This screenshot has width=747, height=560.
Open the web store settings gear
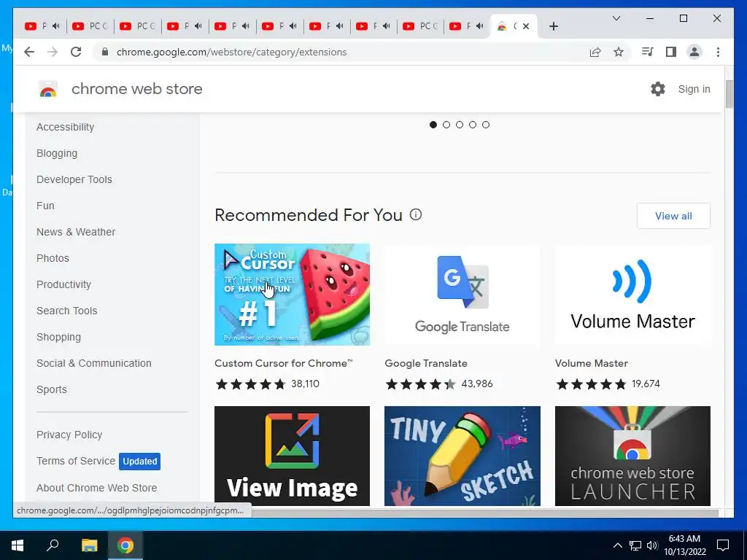[x=658, y=88]
